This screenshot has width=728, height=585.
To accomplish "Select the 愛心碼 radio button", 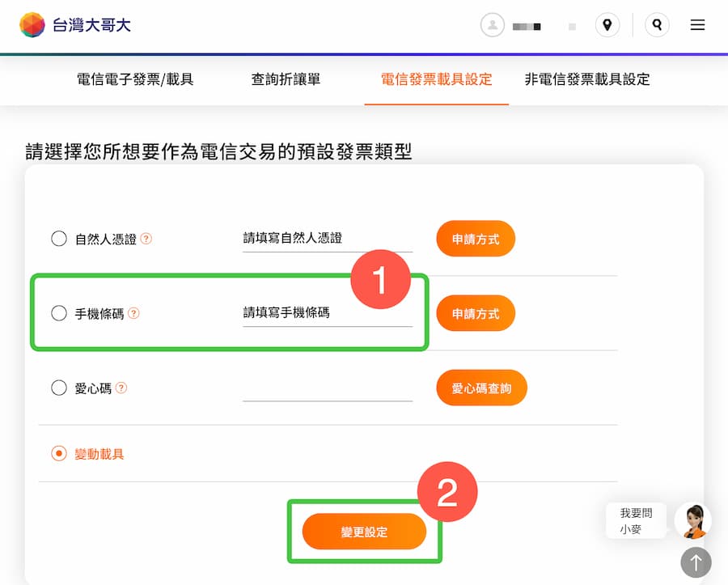I will (x=59, y=388).
